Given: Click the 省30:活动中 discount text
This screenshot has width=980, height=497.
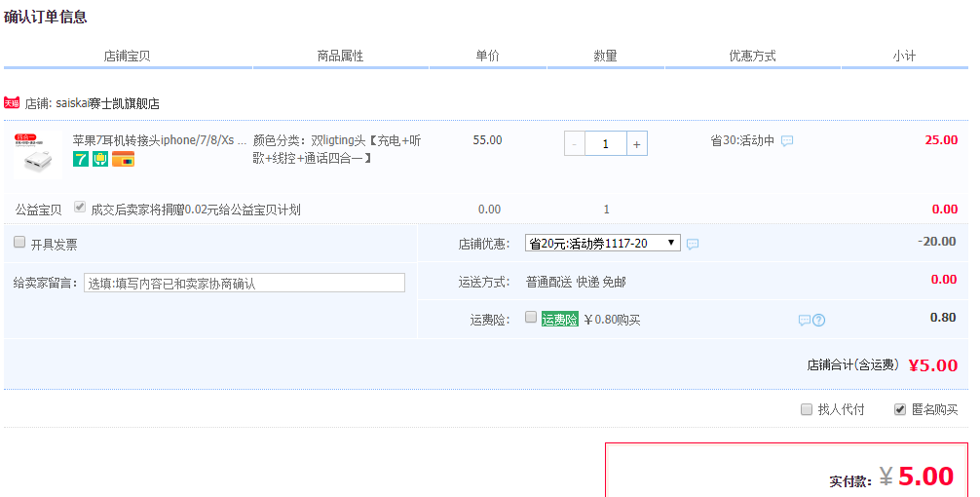Looking at the screenshot, I should (x=742, y=140).
